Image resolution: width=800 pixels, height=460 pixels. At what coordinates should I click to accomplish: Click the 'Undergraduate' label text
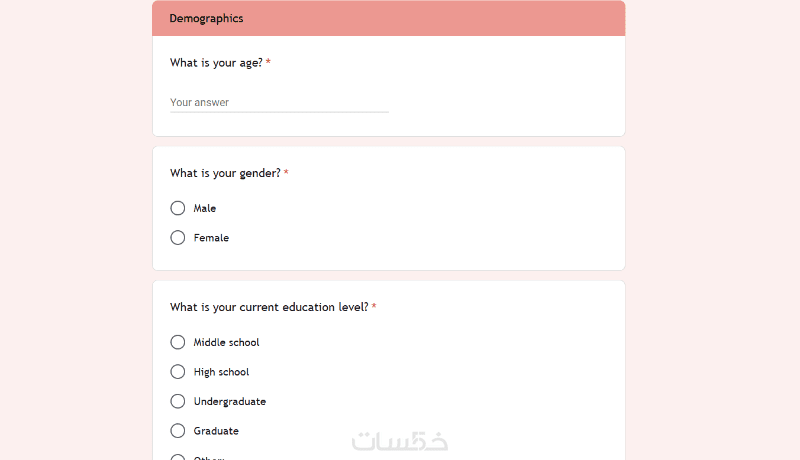click(x=230, y=401)
